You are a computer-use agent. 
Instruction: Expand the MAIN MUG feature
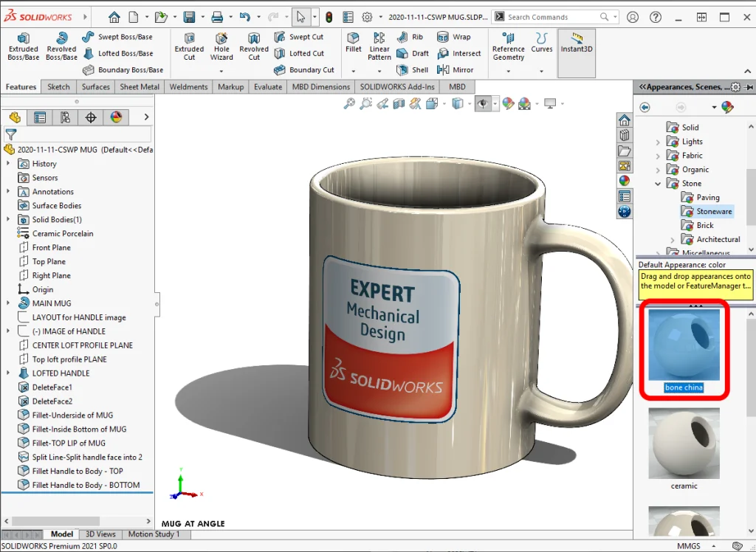[x=8, y=303]
